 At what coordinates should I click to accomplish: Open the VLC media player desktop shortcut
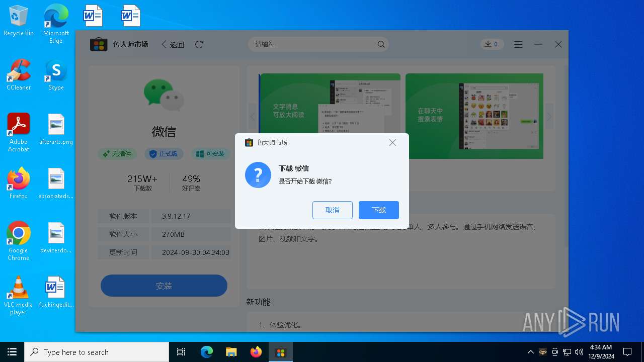[x=19, y=296]
